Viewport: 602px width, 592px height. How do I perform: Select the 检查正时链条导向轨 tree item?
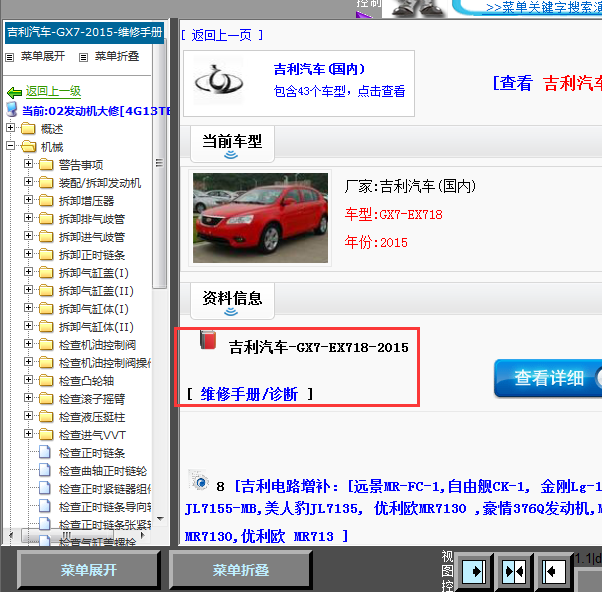pos(105,507)
